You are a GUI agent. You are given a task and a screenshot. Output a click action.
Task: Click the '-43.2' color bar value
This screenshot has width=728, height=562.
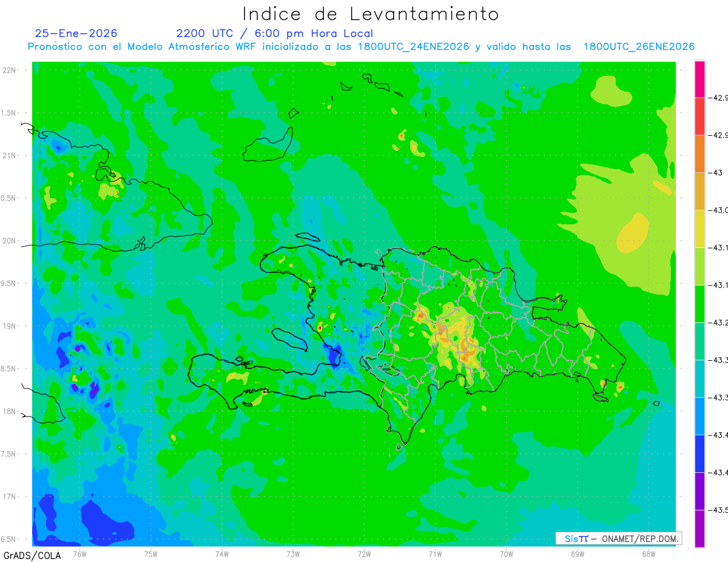click(x=720, y=323)
